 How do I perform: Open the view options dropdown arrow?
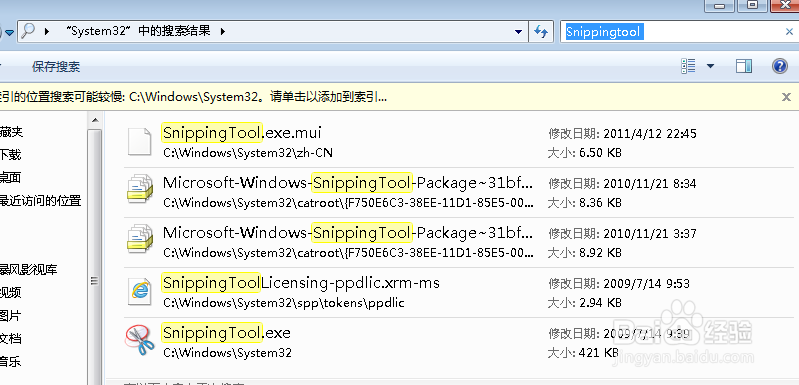tap(710, 66)
